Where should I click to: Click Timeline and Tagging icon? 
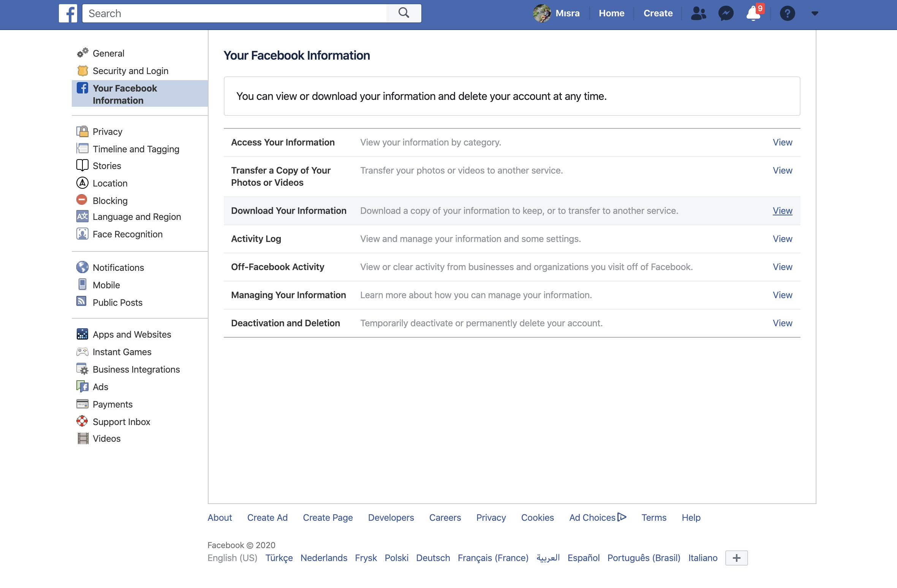point(82,148)
